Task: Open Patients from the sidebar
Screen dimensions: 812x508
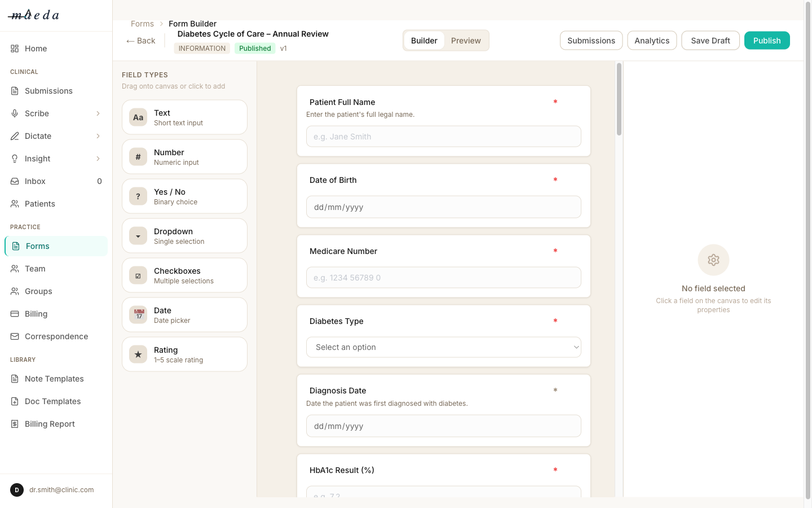Action: tap(39, 204)
